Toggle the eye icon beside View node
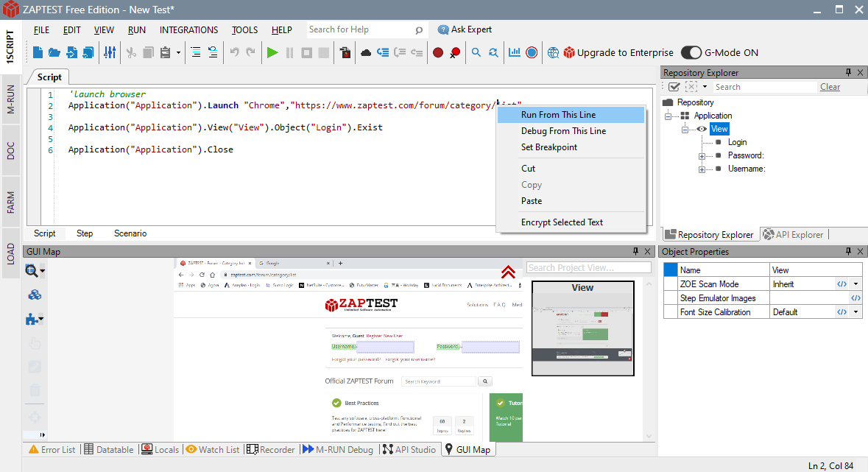 pyautogui.click(x=702, y=129)
